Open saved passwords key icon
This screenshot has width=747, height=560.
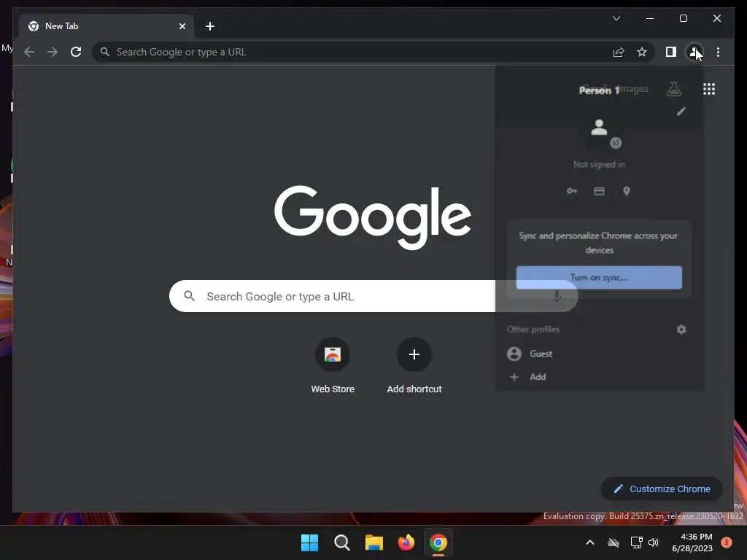pyautogui.click(x=572, y=191)
